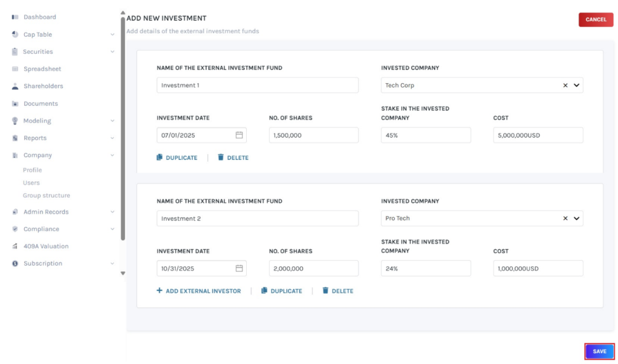This screenshot has width=618, height=364.
Task: Open the Dashboard from the sidebar icon
Action: tap(14, 16)
